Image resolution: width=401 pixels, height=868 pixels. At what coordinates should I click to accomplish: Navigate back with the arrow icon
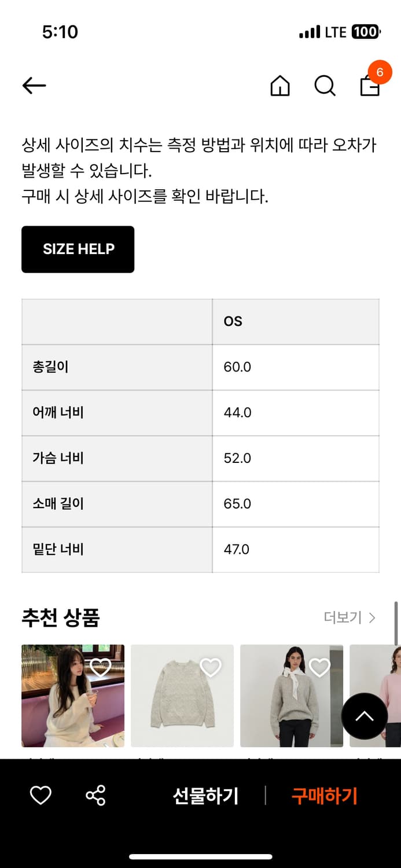coord(33,85)
